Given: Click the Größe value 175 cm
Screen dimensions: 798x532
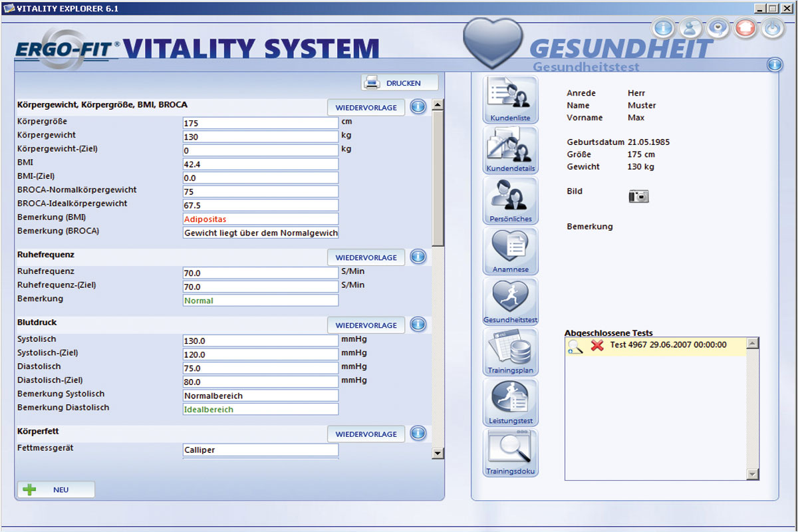Looking at the screenshot, I should pos(641,154).
